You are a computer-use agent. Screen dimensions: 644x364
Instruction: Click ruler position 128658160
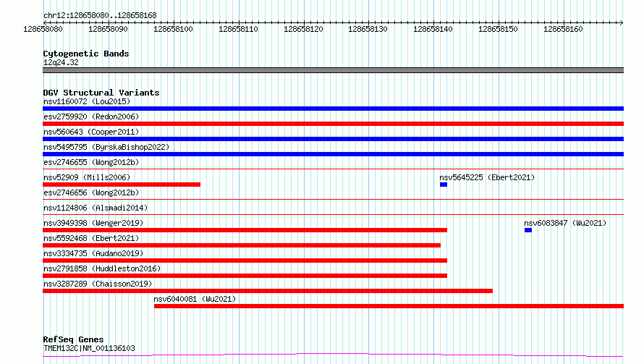563,29
